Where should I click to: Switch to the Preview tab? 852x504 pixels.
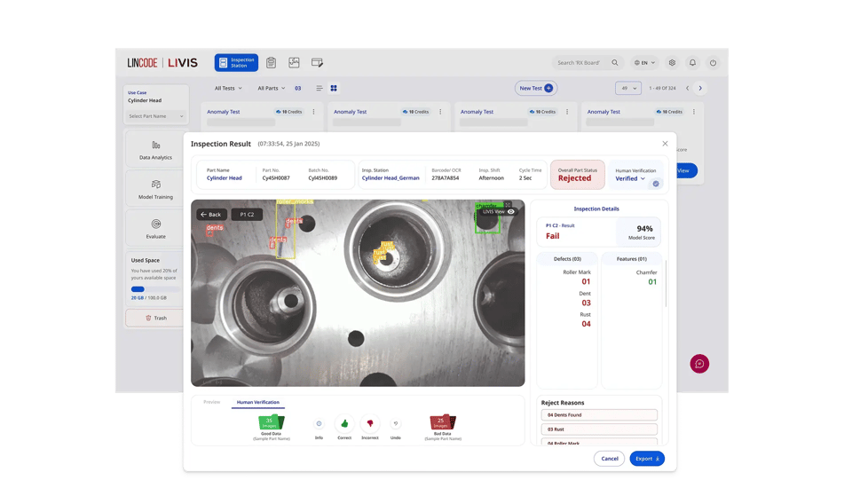coord(211,402)
